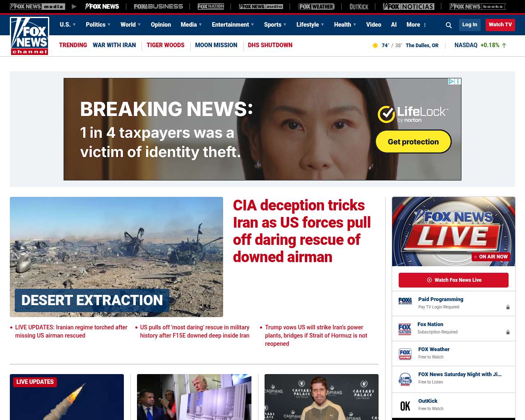
Task: Go to the Video section
Action: [374, 25]
